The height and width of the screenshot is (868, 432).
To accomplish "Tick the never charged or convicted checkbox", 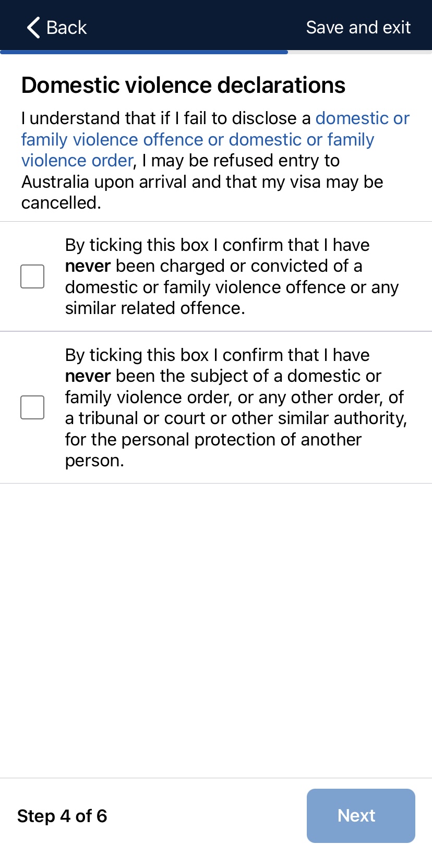I will point(32,276).
